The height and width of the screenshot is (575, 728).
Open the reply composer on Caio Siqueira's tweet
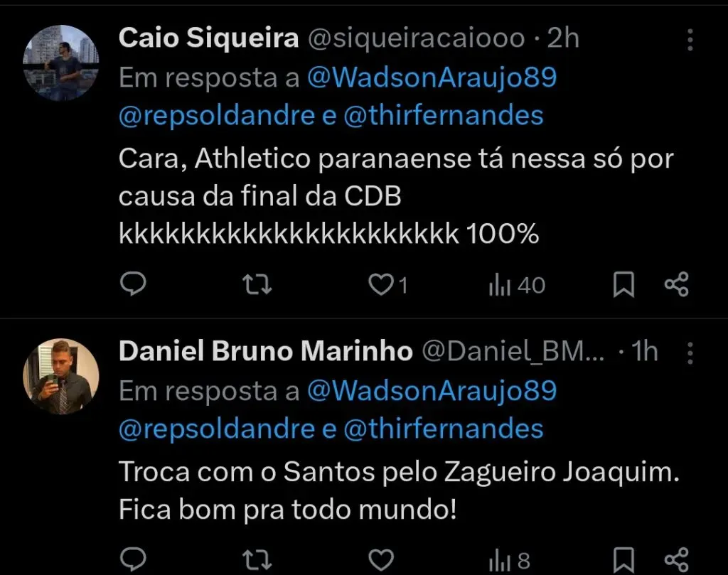pos(133,284)
